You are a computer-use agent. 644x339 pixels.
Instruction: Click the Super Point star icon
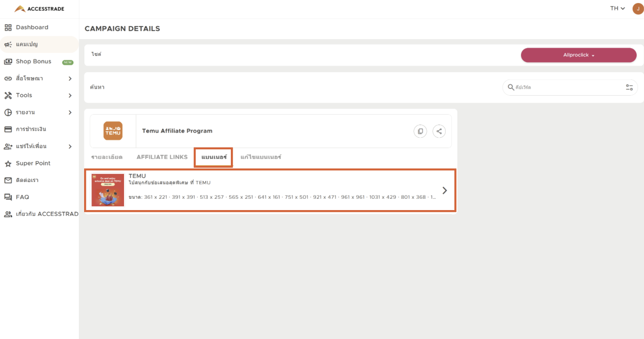coord(8,163)
